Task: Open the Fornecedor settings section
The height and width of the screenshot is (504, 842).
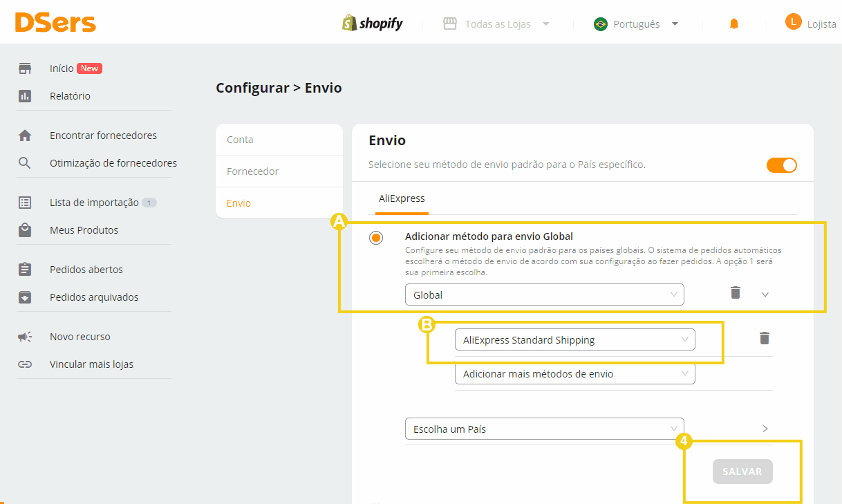Action: click(x=279, y=171)
